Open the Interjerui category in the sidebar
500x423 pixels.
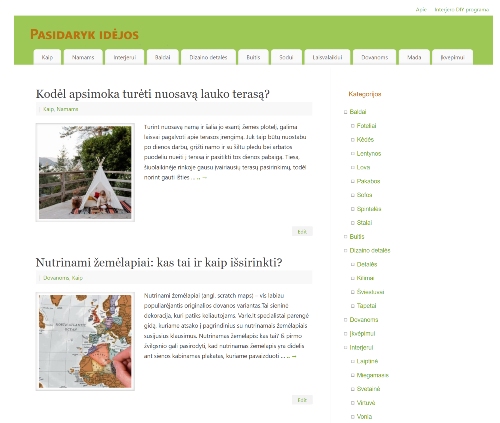click(x=361, y=347)
